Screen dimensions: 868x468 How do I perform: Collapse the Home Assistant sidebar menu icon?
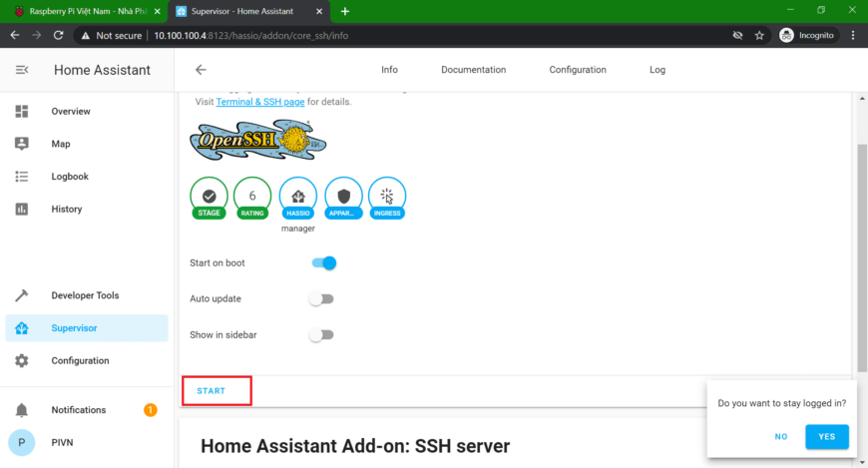pyautogui.click(x=22, y=70)
